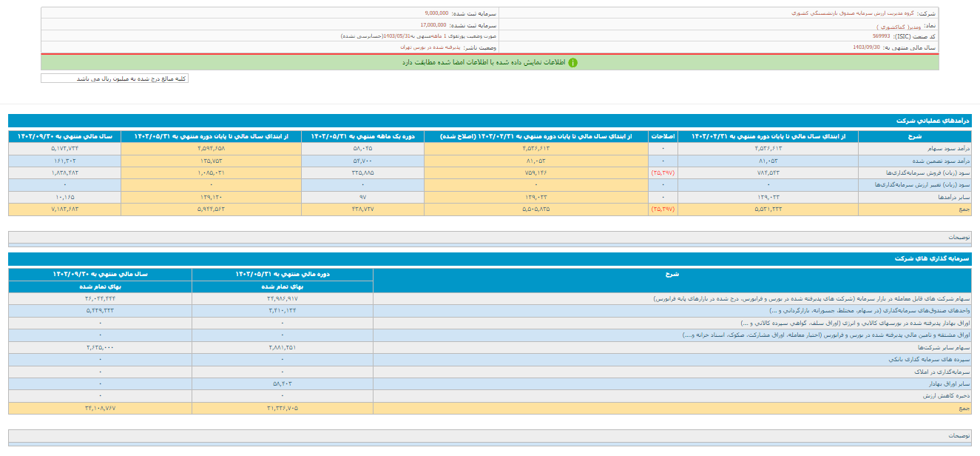Open the company name link in the header

(850, 13)
